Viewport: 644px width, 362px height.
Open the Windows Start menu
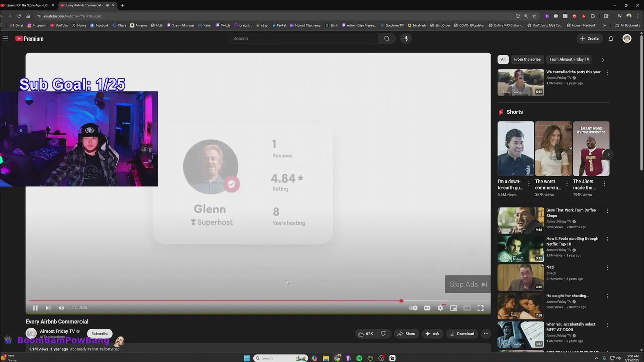click(247, 358)
